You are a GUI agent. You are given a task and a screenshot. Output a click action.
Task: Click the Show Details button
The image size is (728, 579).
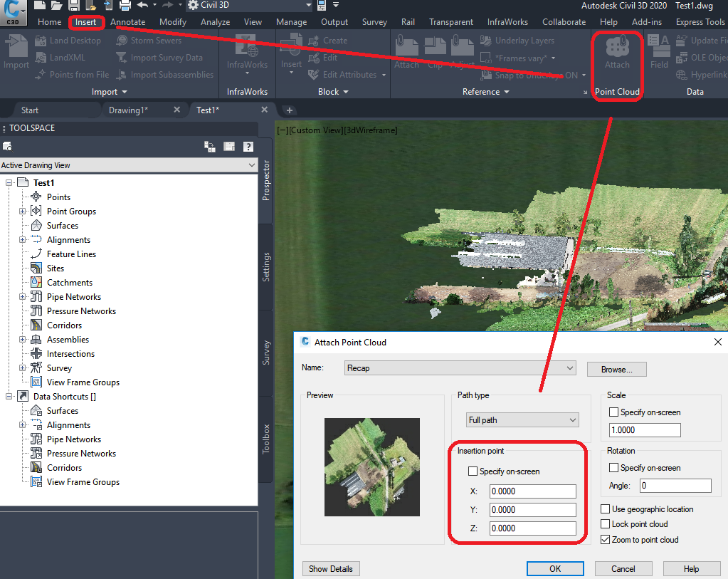(x=331, y=569)
